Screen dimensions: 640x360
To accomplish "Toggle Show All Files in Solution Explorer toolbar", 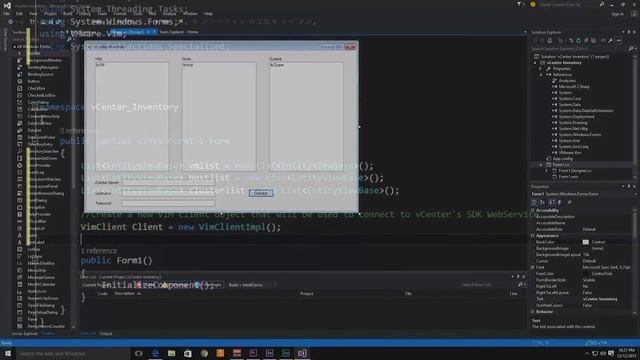I will click(x=593, y=40).
